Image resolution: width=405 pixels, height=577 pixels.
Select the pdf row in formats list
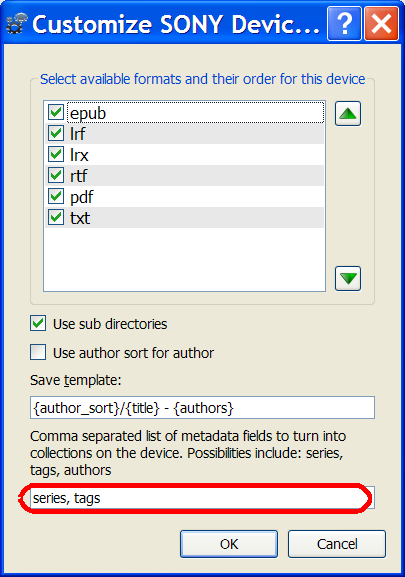[184, 197]
